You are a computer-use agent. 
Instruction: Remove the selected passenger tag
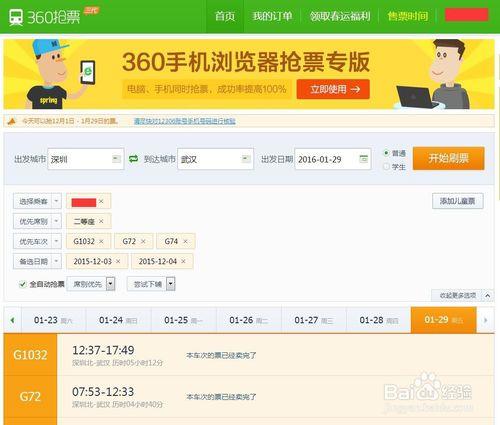point(101,201)
